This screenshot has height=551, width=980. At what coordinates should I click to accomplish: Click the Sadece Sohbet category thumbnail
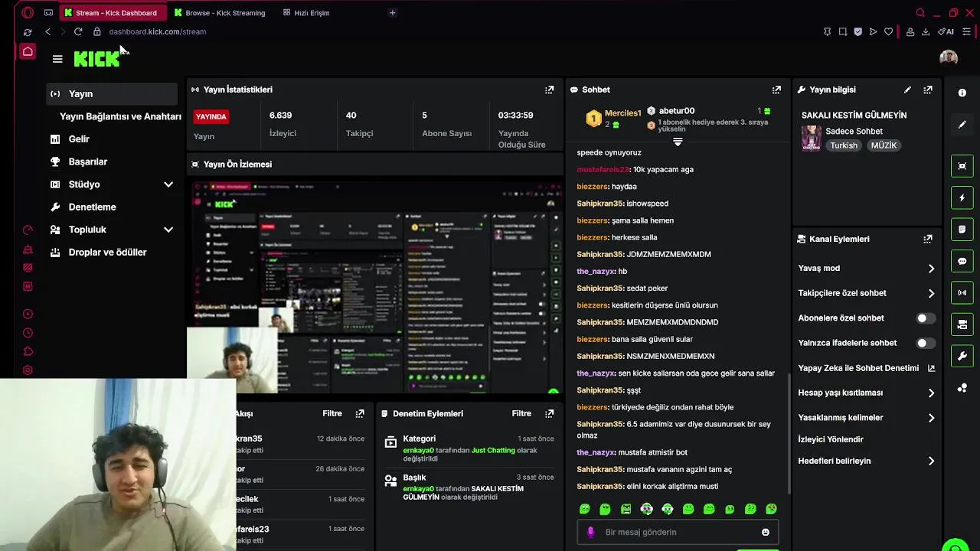[811, 139]
